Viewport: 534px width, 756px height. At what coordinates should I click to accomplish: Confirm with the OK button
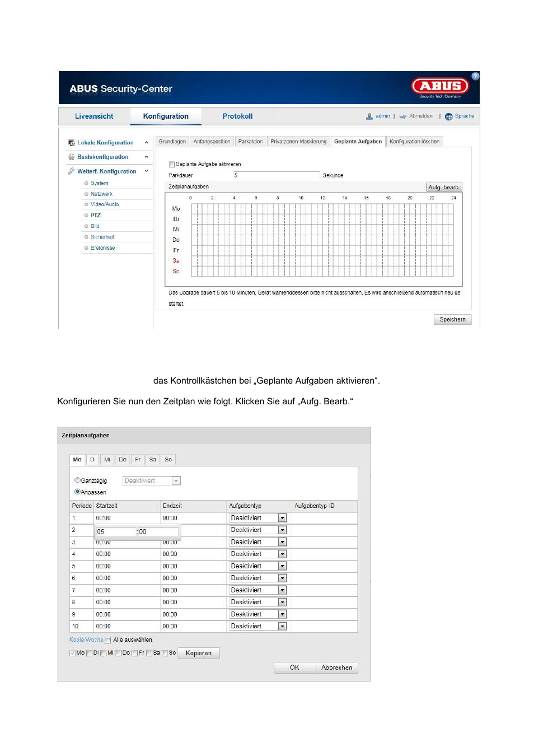click(x=294, y=668)
